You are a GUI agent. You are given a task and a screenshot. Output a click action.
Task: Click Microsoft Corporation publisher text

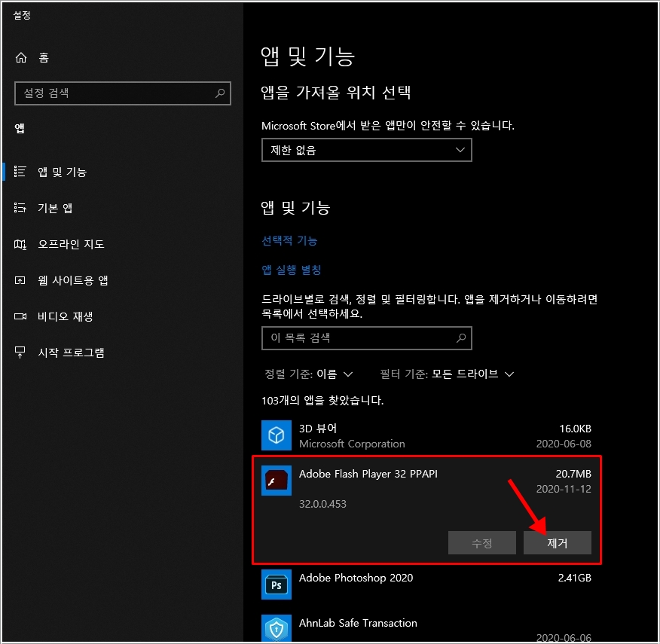(352, 444)
